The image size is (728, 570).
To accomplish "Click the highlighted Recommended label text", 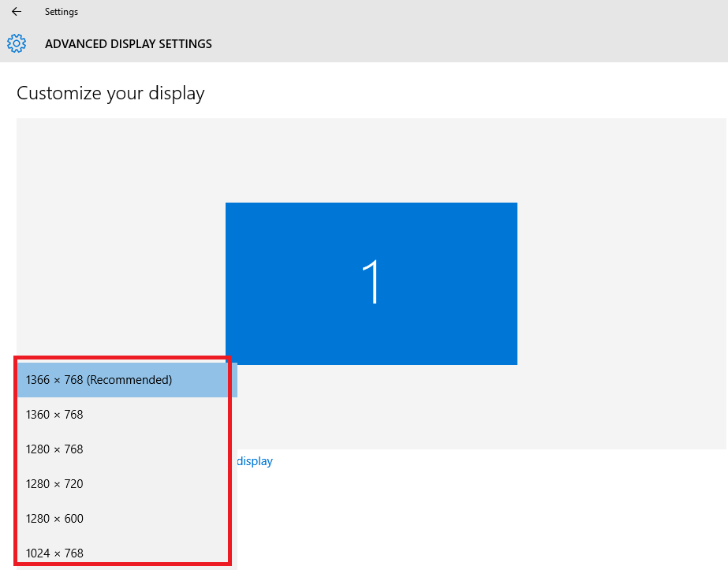I will coord(129,380).
